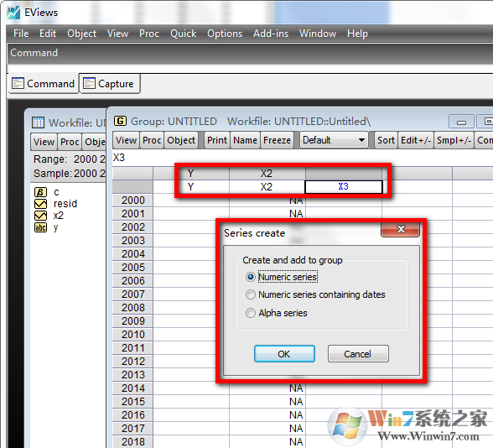This screenshot has width=493, height=448.
Task: Switch to the Capture tab
Action: (109, 84)
